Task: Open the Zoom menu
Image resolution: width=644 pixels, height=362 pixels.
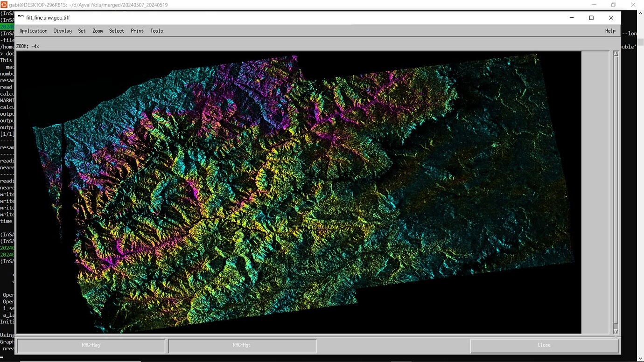Action: [x=97, y=31]
